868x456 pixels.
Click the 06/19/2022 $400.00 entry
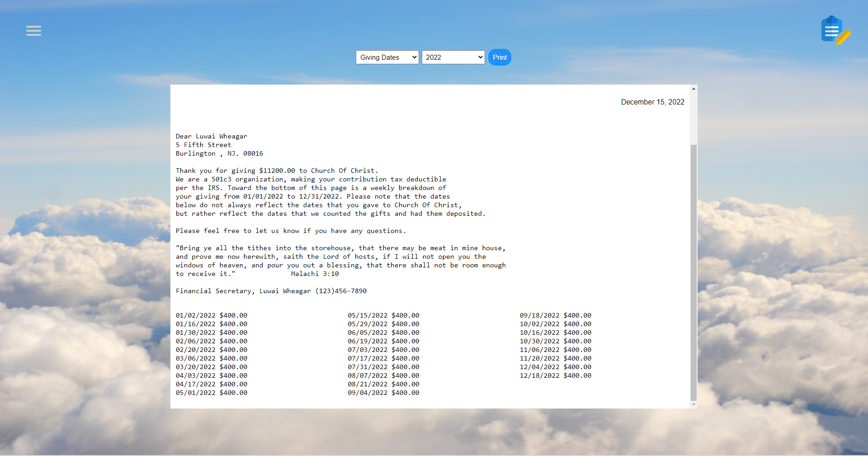coord(383,341)
